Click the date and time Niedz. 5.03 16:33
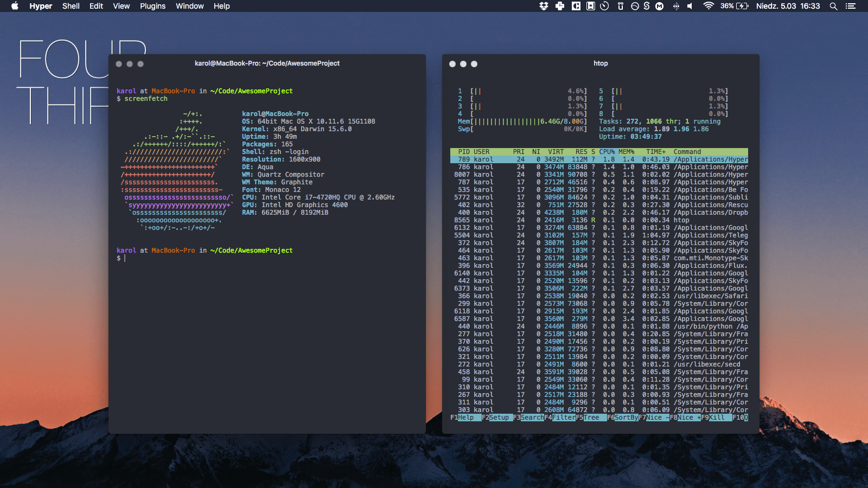 point(788,6)
